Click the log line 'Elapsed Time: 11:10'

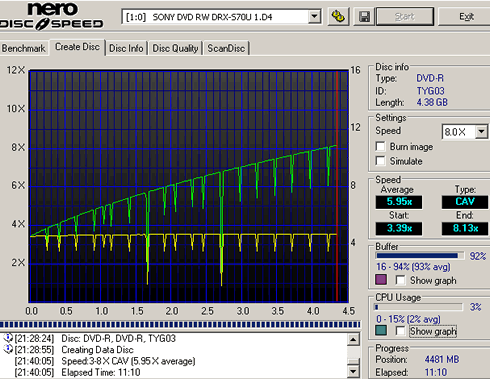click(x=101, y=372)
